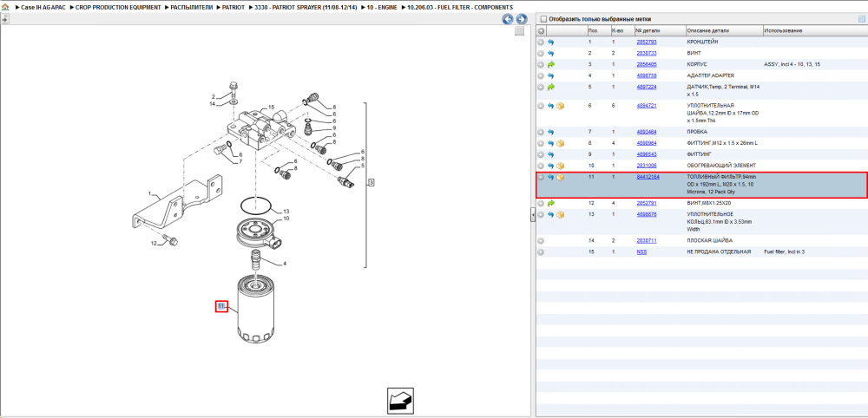This screenshot has width=868, height=418.
Task: Select callout 10 heater element in diagram
Action: click(x=286, y=219)
